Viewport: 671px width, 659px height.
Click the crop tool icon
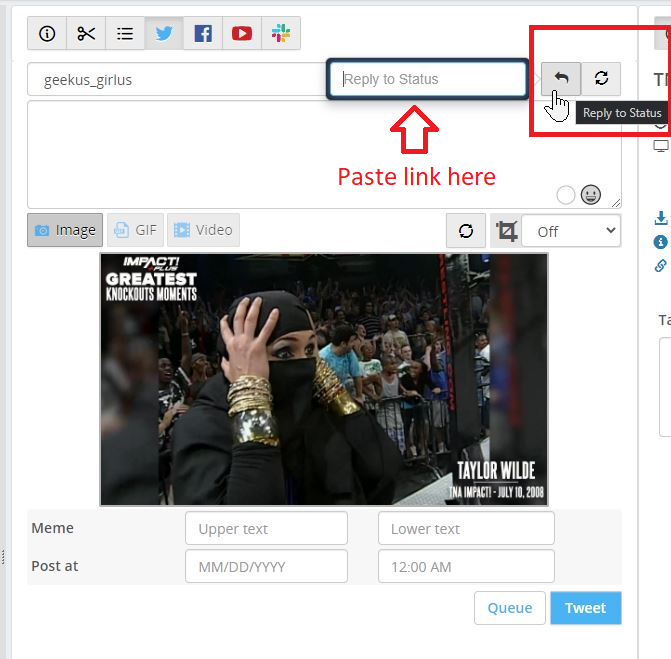[506, 231]
